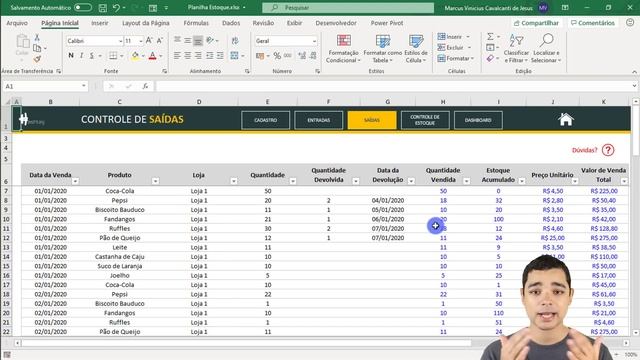Go to the ENTRADAS sheet button
The width and height of the screenshot is (640, 360).
(x=319, y=120)
